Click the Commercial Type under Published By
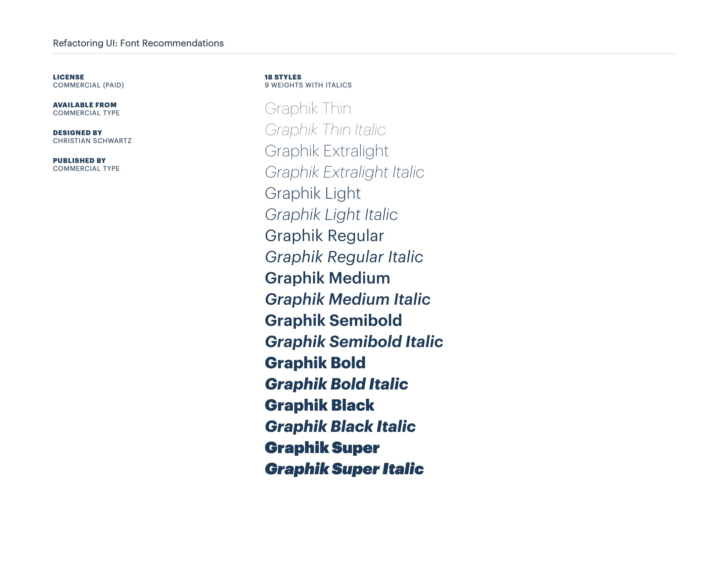The height and width of the screenshot is (563, 728). point(86,169)
